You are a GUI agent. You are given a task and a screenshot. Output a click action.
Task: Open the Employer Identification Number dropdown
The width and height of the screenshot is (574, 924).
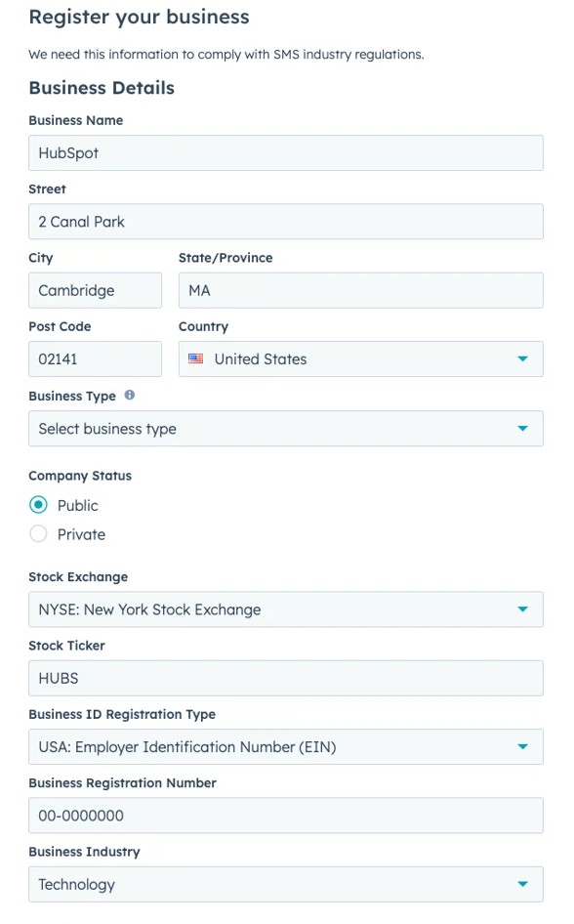pos(285,746)
